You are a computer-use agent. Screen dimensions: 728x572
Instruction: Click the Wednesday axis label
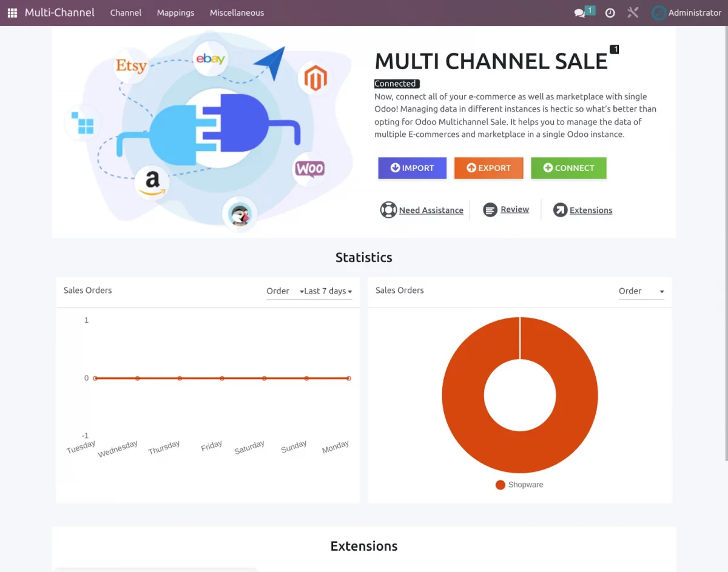(118, 449)
